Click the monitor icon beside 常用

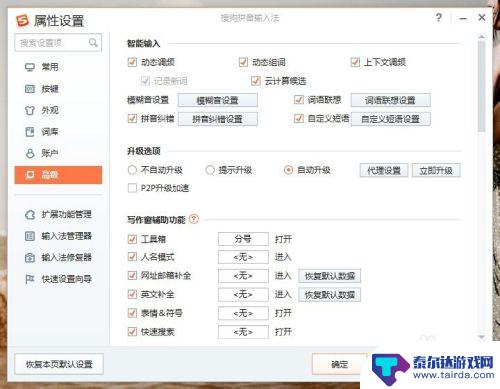click(30, 67)
